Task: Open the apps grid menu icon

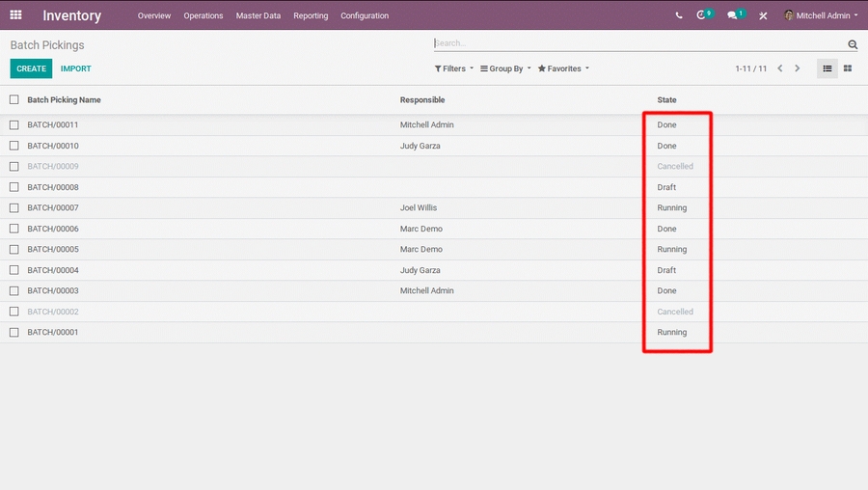Action: (15, 15)
